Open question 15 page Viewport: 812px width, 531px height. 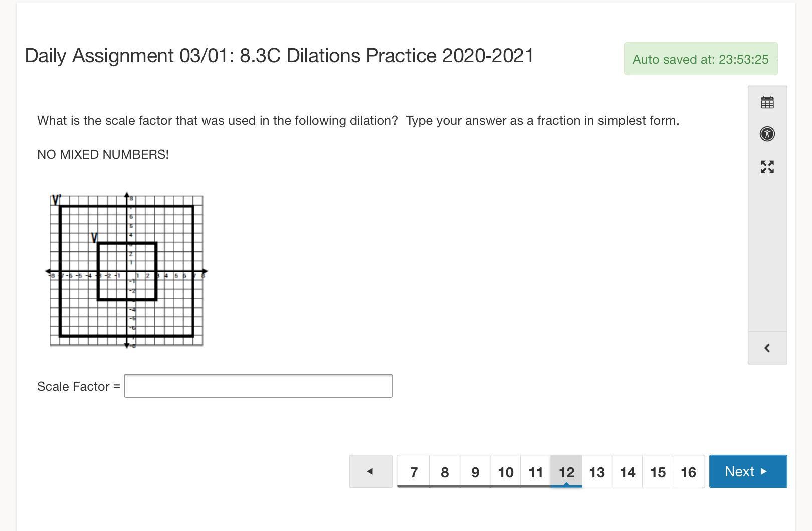(658, 472)
